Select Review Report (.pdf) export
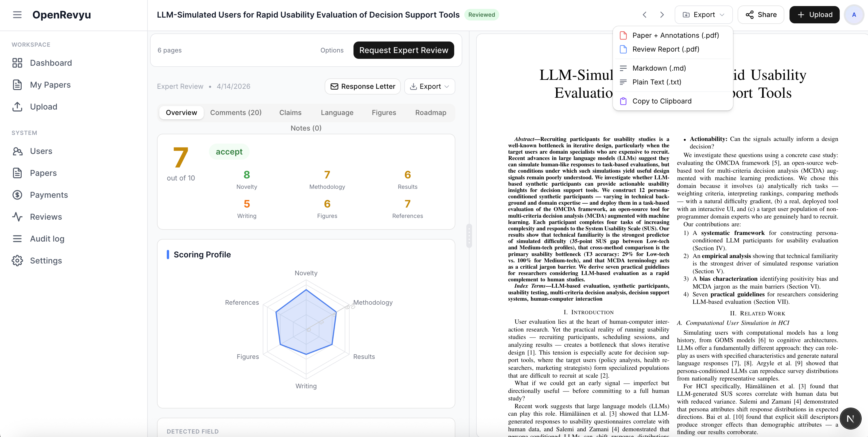868x437 pixels. (673, 49)
